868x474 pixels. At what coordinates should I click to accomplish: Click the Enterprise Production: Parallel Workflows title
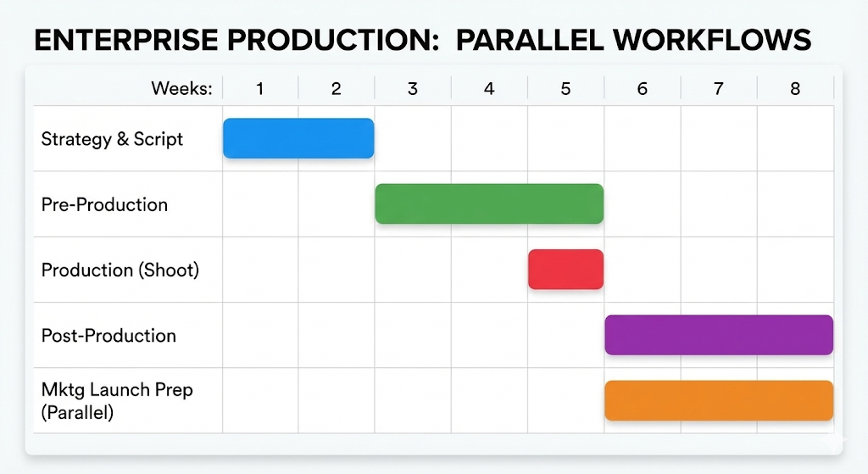[x=422, y=40]
